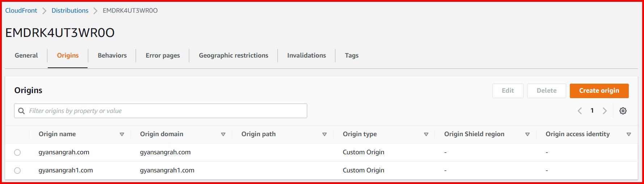Go to previous page of origins
Viewport: 644px width, 184px height.
(580, 111)
